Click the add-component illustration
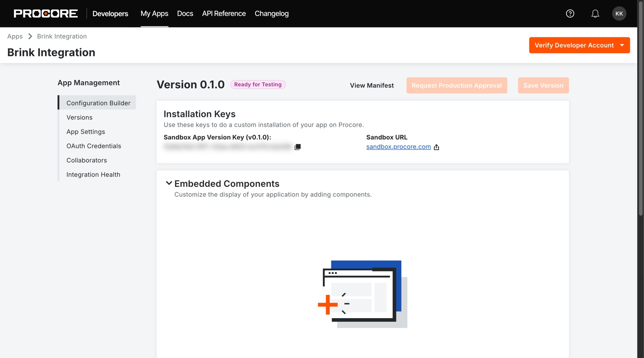644x358 pixels. coord(363,294)
